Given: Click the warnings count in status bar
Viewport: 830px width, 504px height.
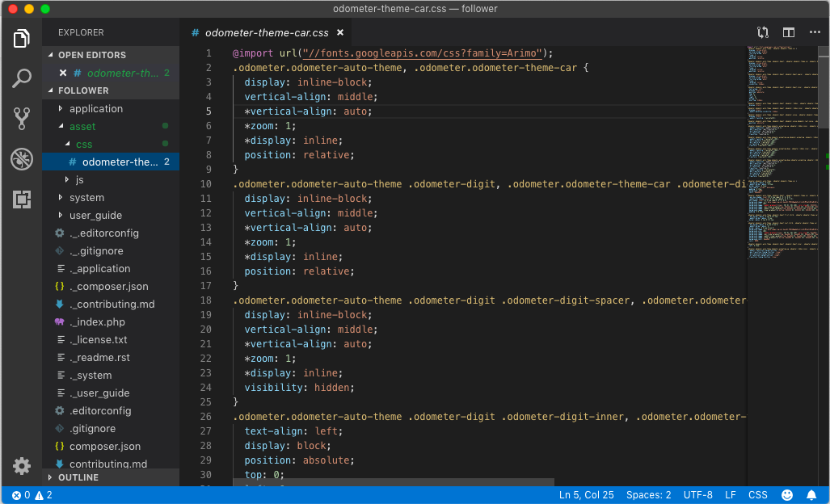Looking at the screenshot, I should [x=44, y=495].
